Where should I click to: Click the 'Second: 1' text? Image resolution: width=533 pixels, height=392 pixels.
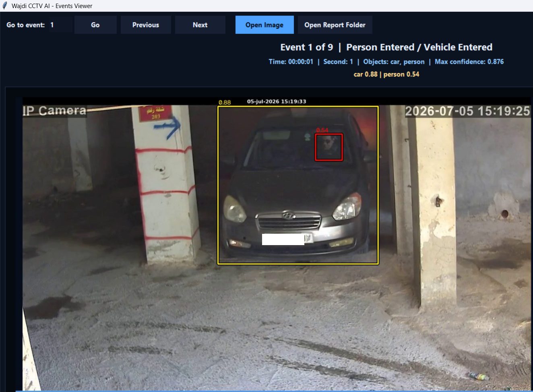point(338,62)
